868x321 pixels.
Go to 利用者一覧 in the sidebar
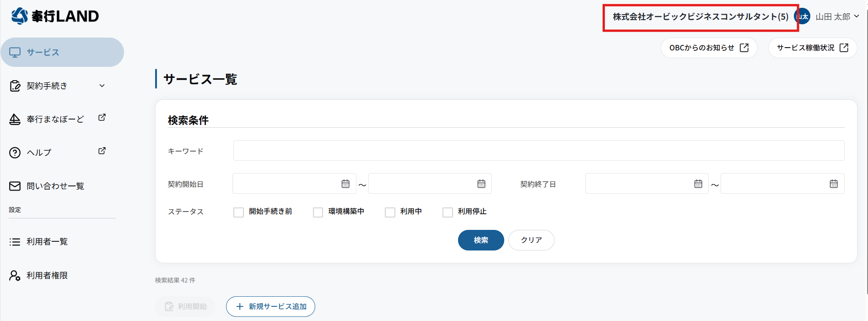coord(47,242)
